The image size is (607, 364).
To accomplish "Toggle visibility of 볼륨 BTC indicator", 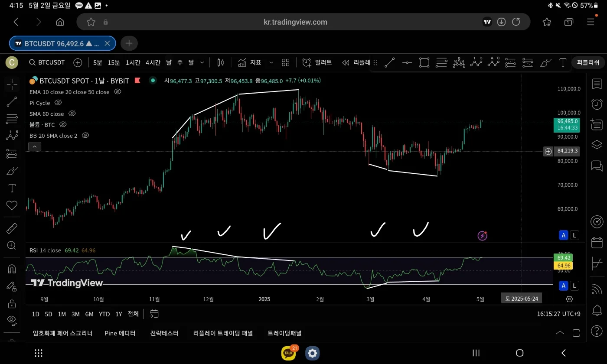I will 63,124.
